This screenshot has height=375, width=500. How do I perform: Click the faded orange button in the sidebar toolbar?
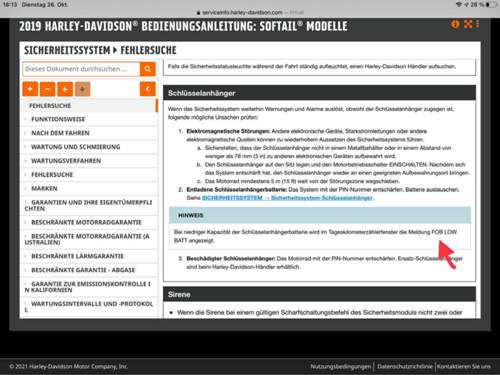coord(82,89)
